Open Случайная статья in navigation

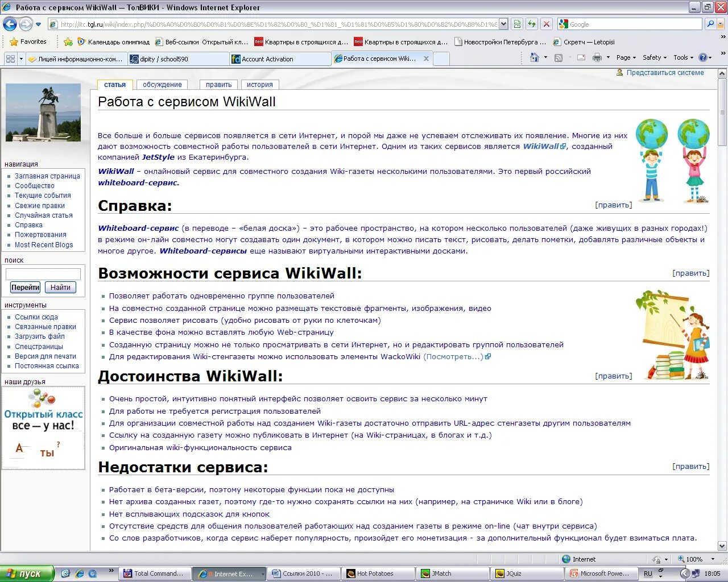(x=44, y=215)
